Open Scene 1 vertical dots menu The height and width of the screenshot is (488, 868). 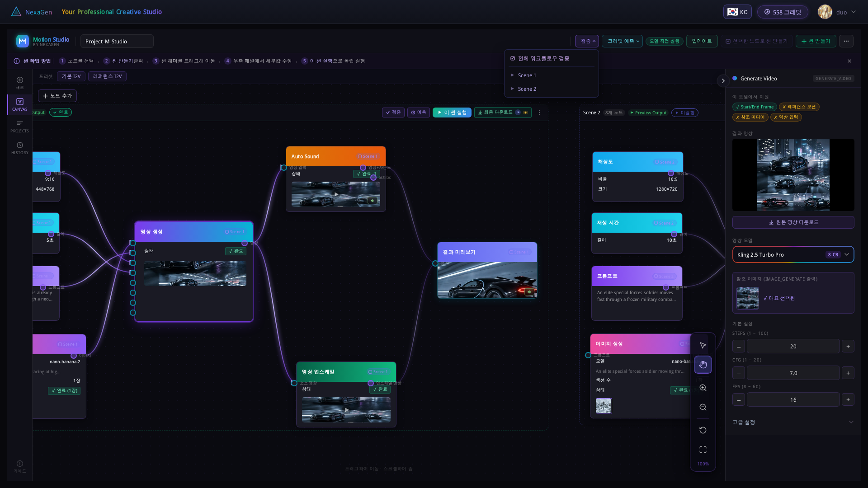click(539, 113)
